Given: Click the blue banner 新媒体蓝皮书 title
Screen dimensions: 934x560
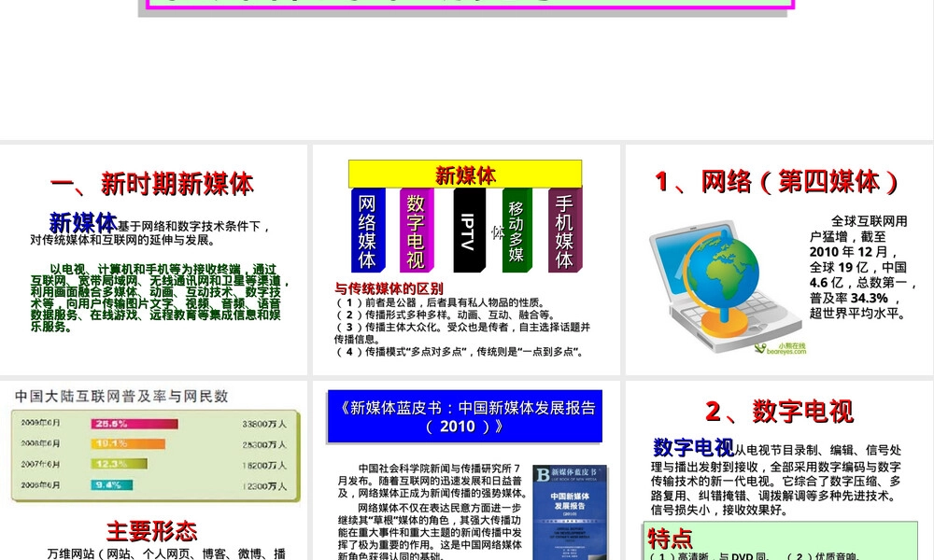Looking at the screenshot, I should 464,416.
